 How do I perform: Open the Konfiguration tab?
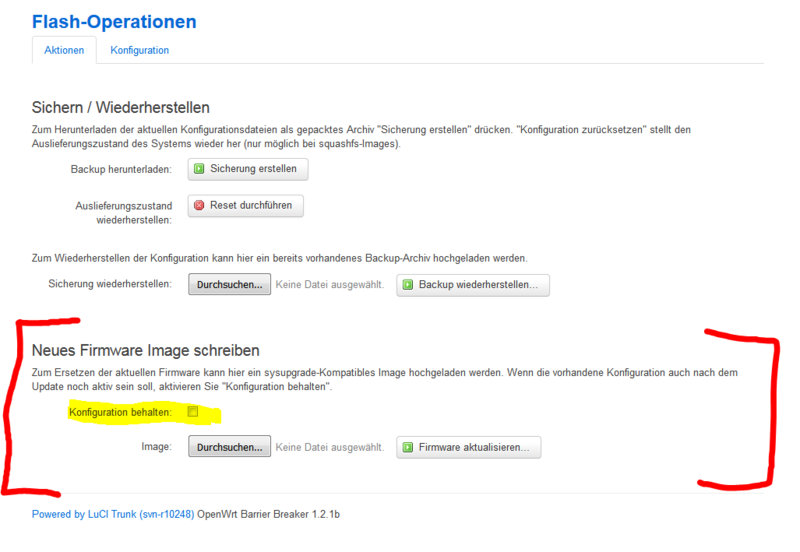coord(139,50)
